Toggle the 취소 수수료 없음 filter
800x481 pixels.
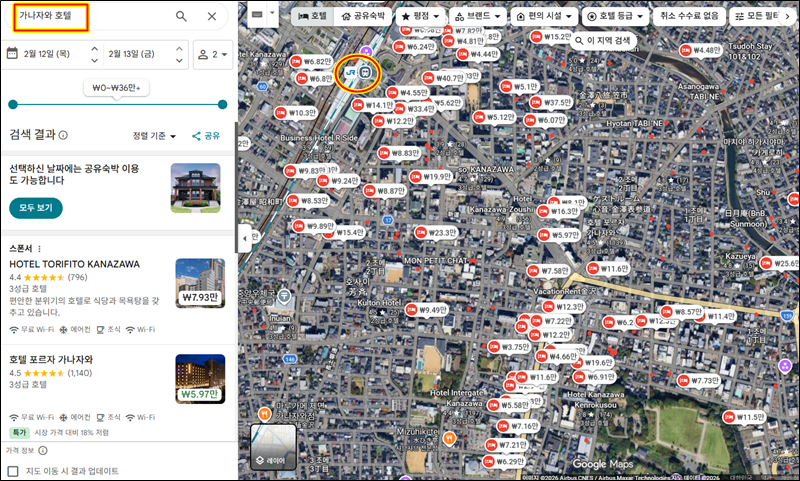pyautogui.click(x=689, y=16)
